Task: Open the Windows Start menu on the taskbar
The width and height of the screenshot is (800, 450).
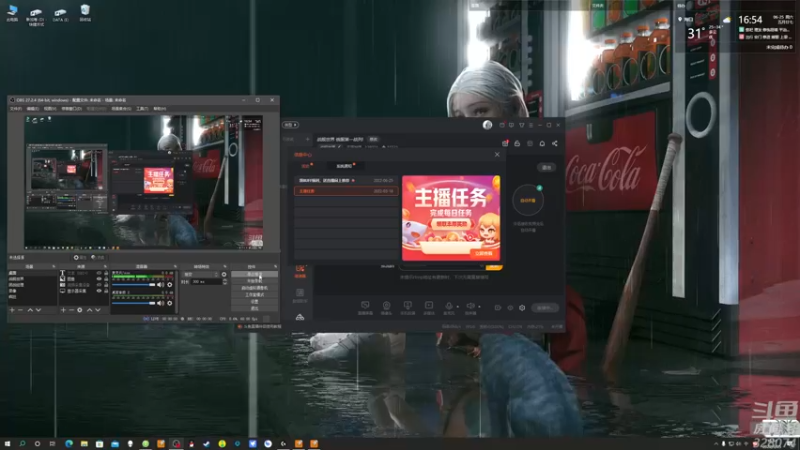Action: point(7,444)
